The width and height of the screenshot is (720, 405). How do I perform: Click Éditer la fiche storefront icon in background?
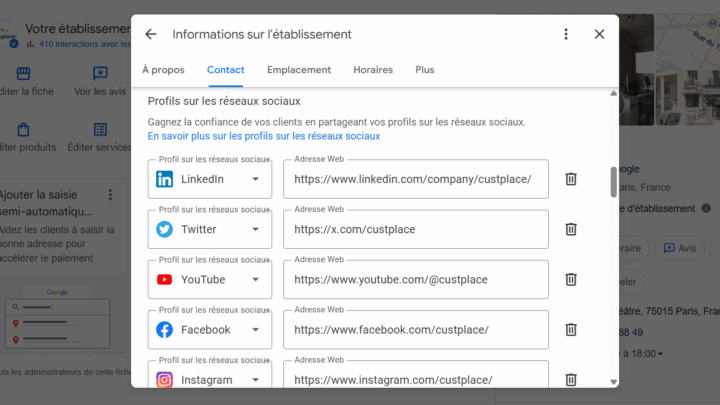coord(23,73)
